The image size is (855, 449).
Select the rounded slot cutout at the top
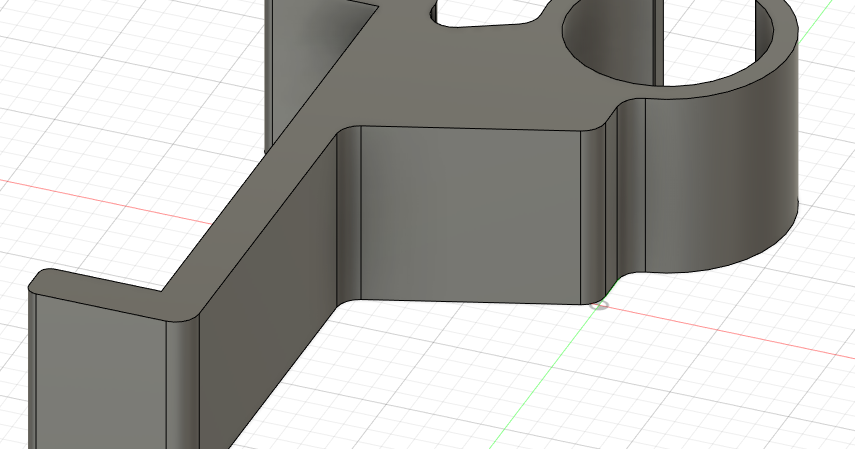click(485, 13)
